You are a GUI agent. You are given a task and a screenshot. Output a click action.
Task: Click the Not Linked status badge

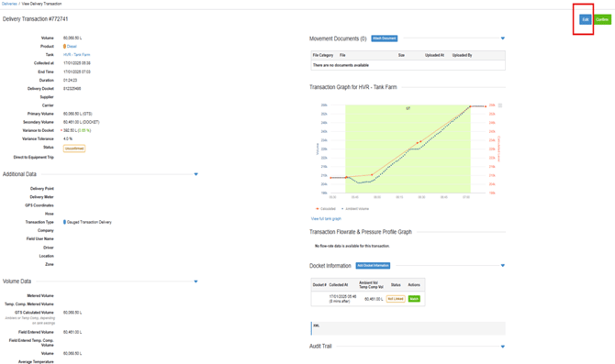point(396,299)
